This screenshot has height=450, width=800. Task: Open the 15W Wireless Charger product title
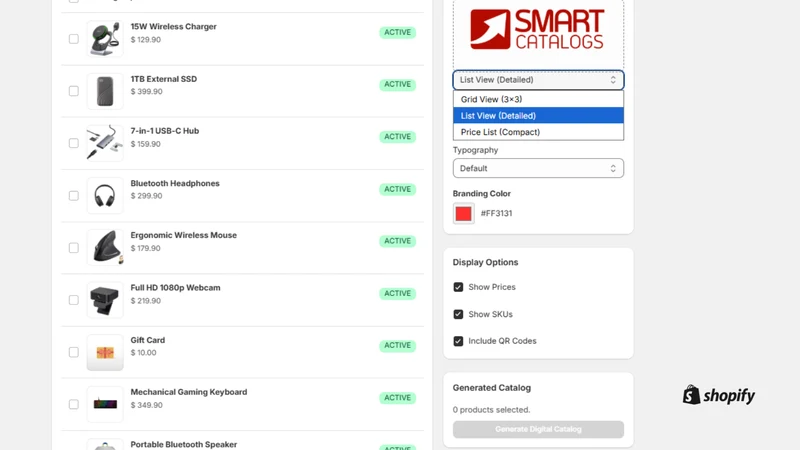(x=173, y=27)
